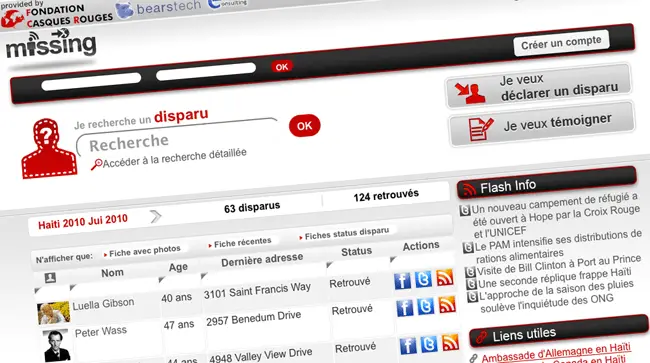The height and width of the screenshot is (363, 650).
Task: Click the chevron arrow after Haiti 2010 Jui 2010
Action: pos(155,216)
